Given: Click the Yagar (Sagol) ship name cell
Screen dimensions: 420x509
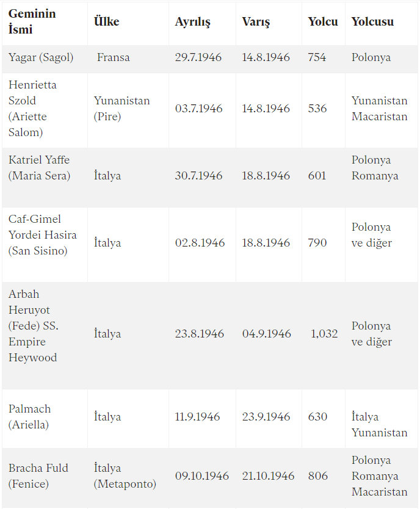Looking at the screenshot, I should pyautogui.click(x=41, y=57).
